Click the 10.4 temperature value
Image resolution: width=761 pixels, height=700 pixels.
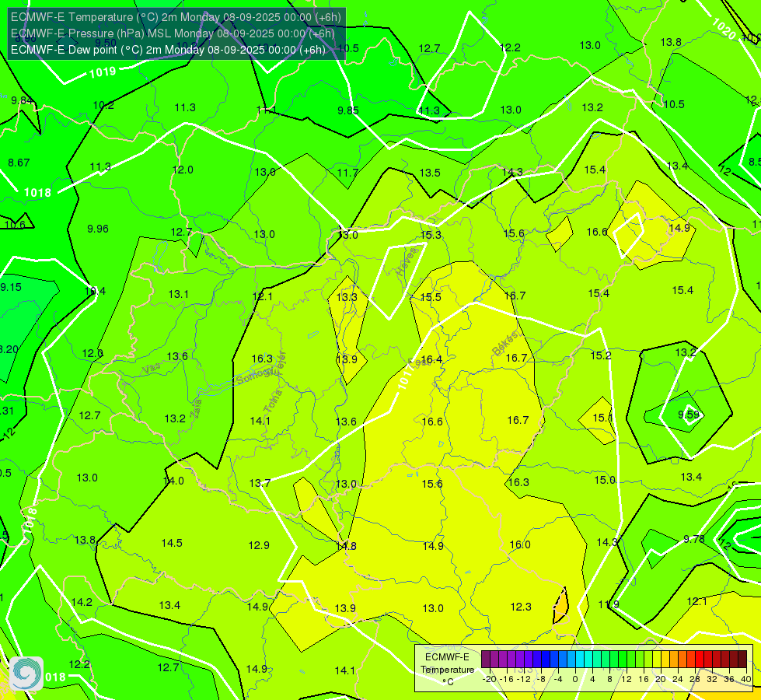[95, 292]
